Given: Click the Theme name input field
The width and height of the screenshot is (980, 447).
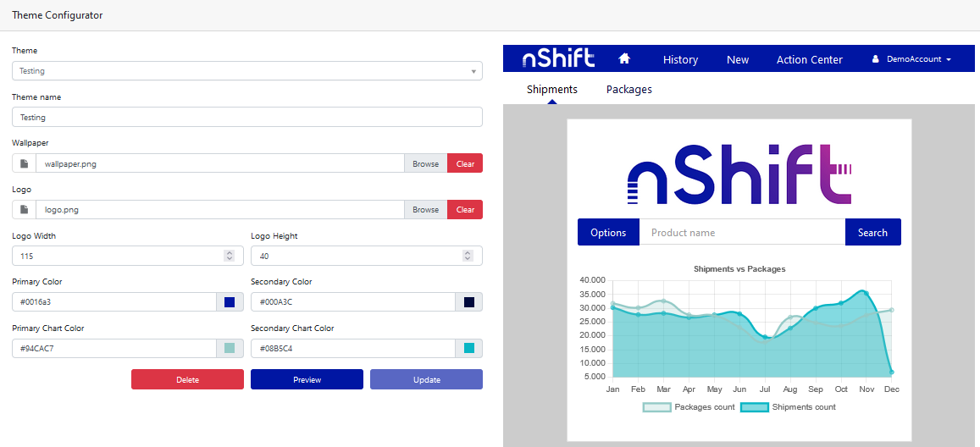Looking at the screenshot, I should pyautogui.click(x=246, y=118).
